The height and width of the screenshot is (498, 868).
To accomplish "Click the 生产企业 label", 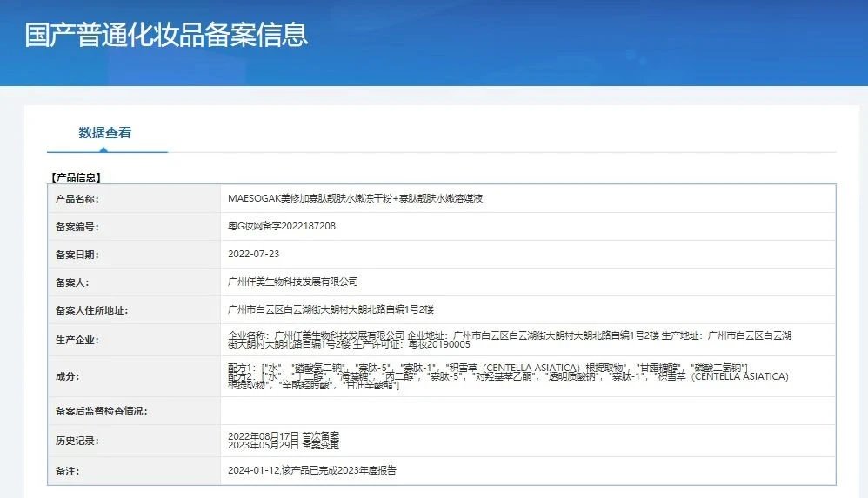I will tap(77, 340).
